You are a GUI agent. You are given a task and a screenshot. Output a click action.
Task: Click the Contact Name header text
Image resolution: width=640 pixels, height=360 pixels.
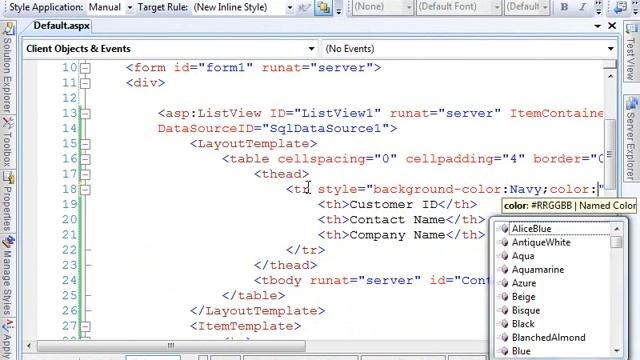point(398,220)
